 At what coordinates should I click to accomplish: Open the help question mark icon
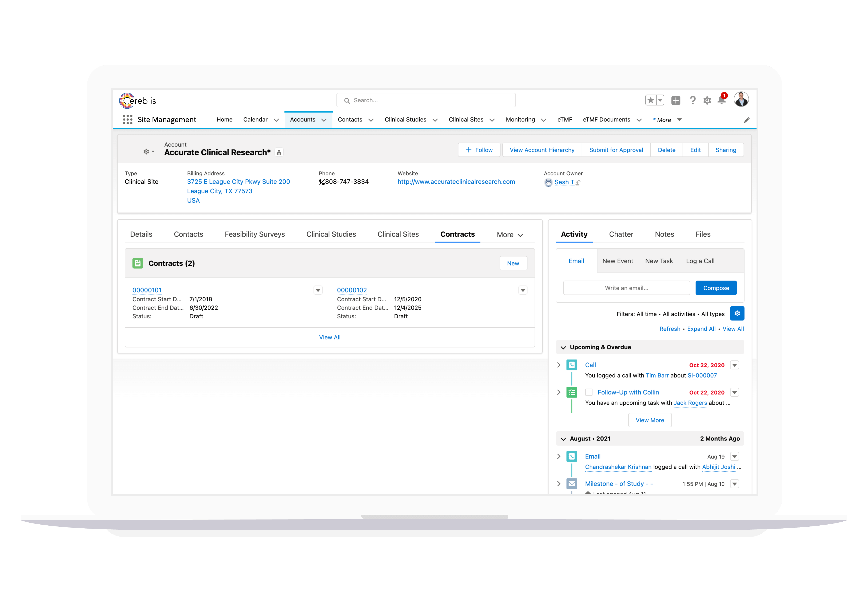click(x=693, y=100)
